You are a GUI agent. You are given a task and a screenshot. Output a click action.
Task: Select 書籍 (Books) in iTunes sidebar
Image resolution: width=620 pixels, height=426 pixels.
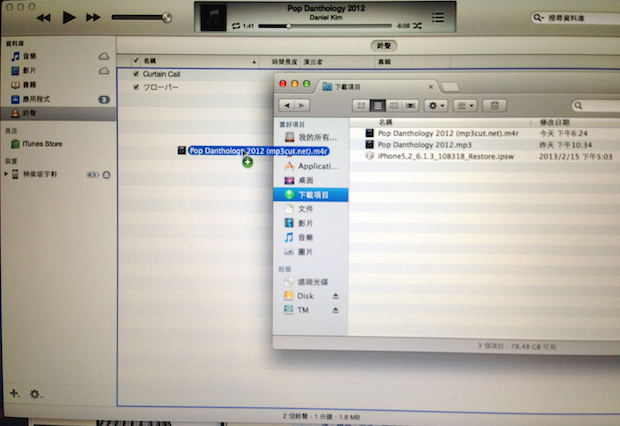tap(29, 85)
